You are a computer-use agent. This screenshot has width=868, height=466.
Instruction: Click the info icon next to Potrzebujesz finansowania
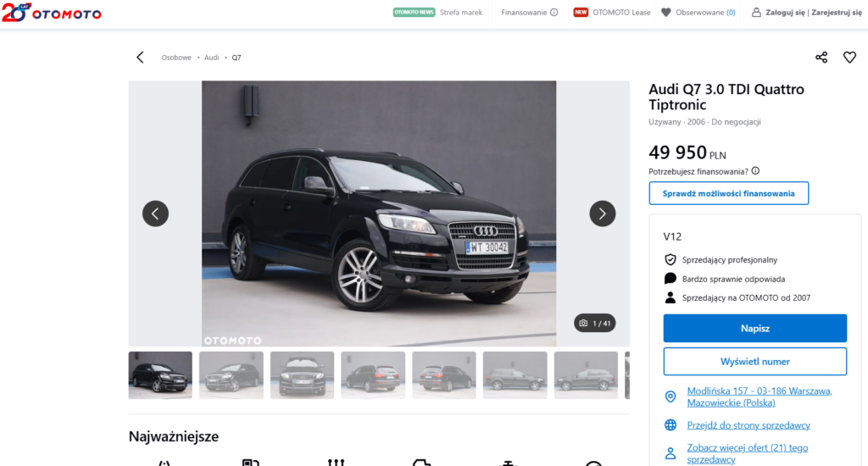(x=755, y=171)
